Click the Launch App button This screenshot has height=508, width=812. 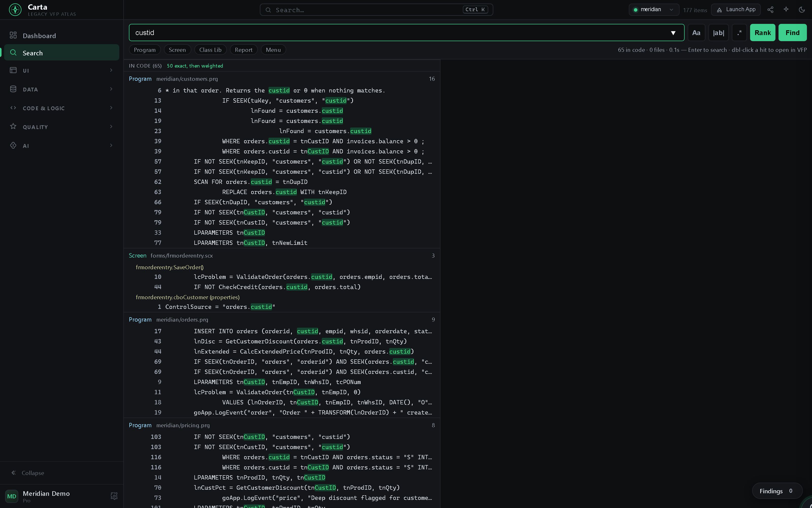point(736,10)
